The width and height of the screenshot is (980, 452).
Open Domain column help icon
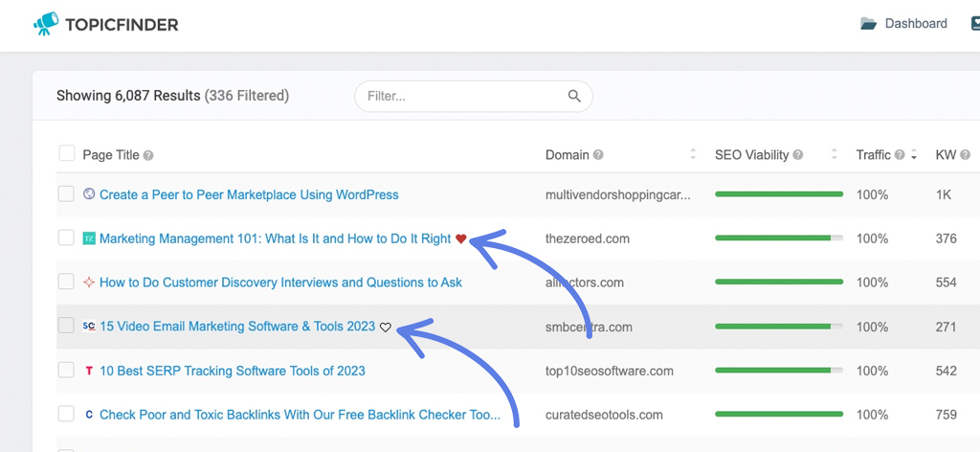(598, 155)
